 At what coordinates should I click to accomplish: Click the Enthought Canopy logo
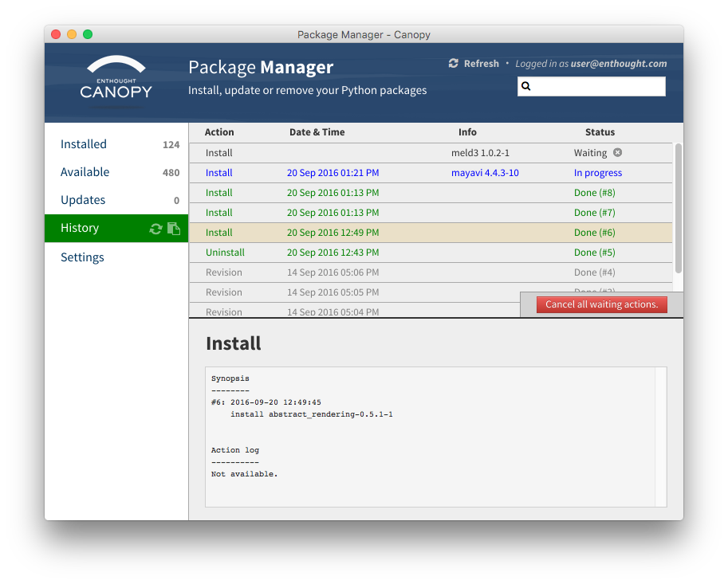(116, 81)
